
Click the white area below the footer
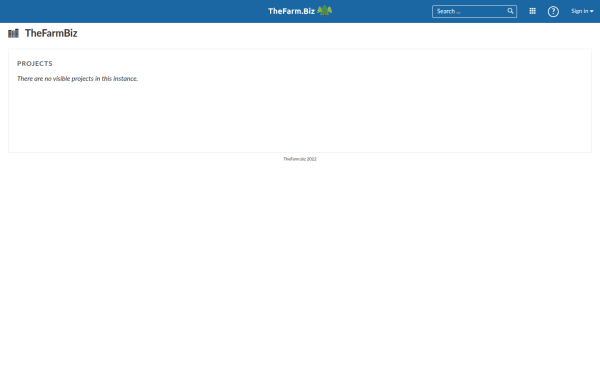(300, 268)
